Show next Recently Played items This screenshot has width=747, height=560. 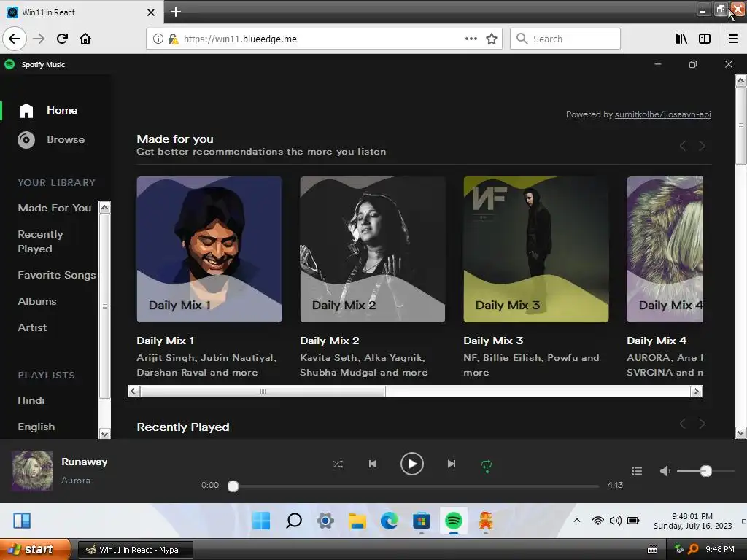702,424
